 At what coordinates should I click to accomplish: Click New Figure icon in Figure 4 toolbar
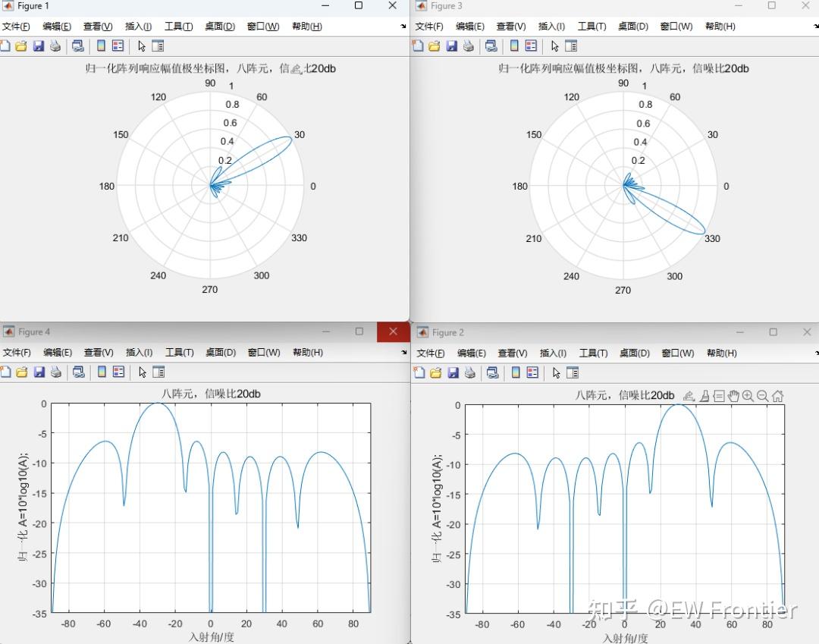click(6, 372)
